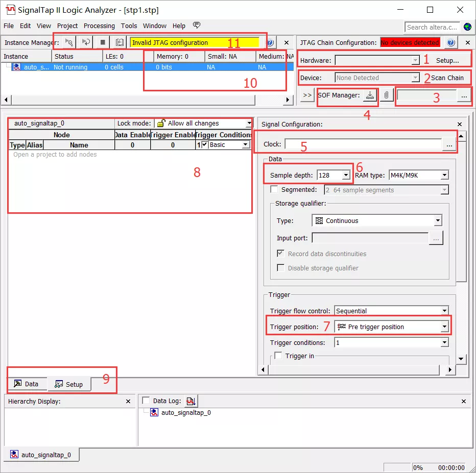This screenshot has height=473, width=476.
Task: Click the Data Log icon button
Action: [x=191, y=401]
